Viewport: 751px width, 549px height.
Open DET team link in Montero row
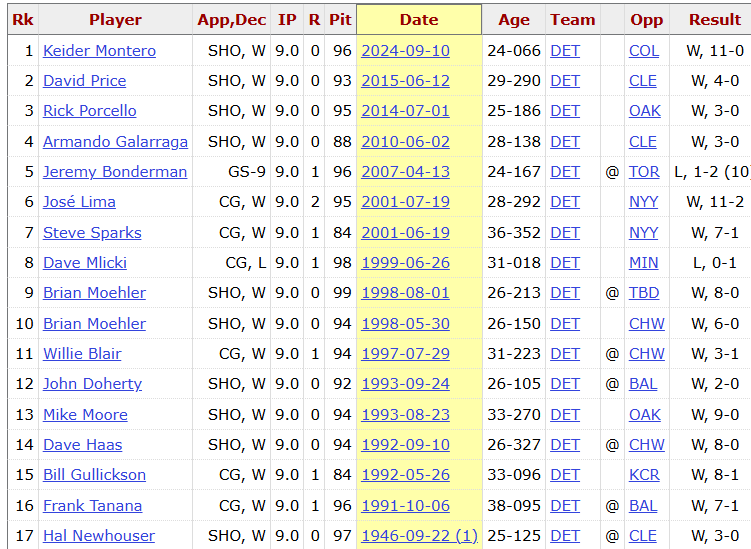[565, 51]
